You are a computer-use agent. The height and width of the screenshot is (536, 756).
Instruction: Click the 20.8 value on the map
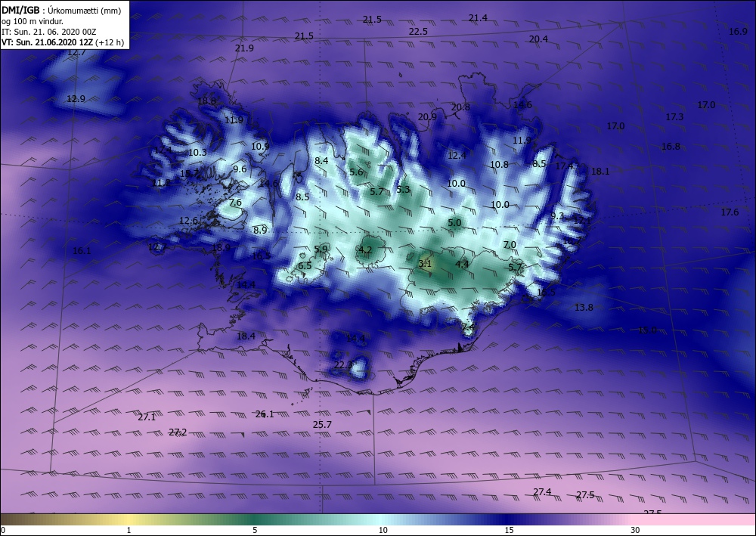pos(460,107)
